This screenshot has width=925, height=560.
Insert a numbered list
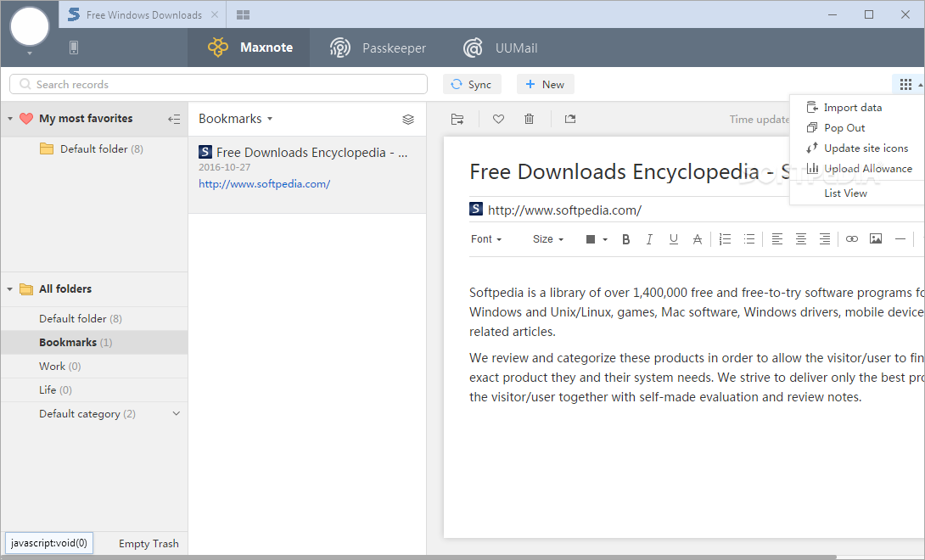(725, 239)
